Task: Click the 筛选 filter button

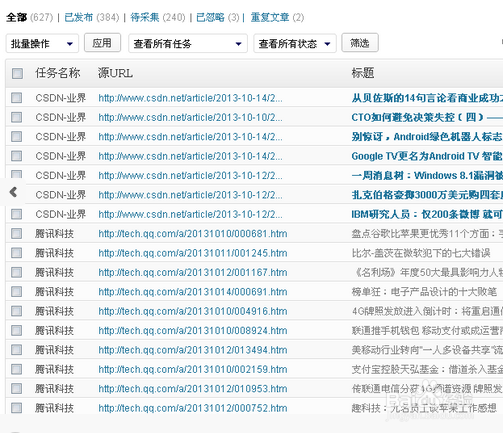Action: click(x=360, y=43)
